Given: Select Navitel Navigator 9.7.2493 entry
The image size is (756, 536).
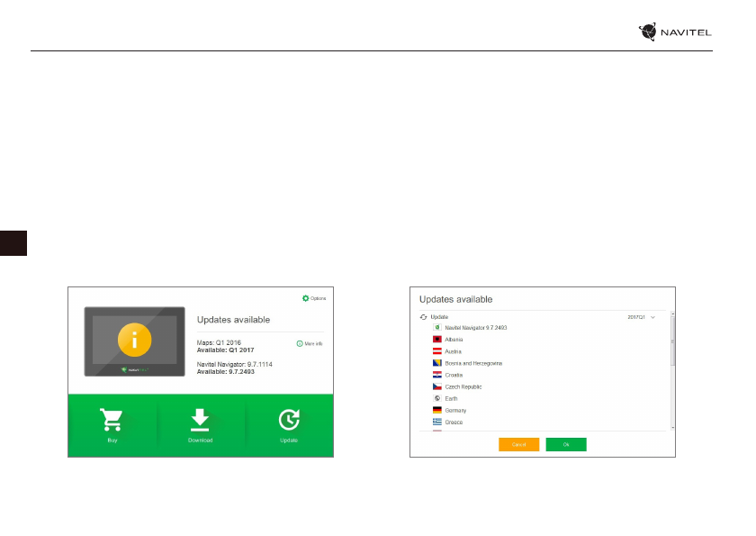Looking at the screenshot, I should click(x=476, y=328).
